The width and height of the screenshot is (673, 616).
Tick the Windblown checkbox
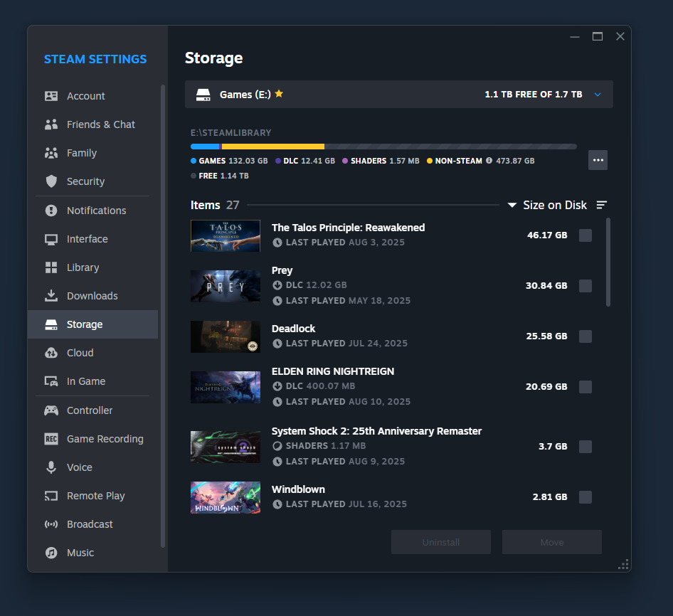[585, 497]
